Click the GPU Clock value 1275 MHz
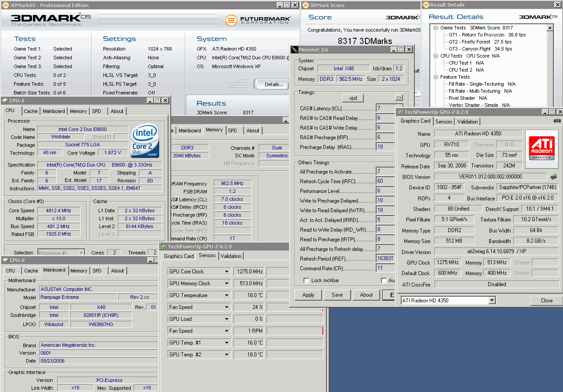Screen dimensions: 563x392 [x=448, y=262]
